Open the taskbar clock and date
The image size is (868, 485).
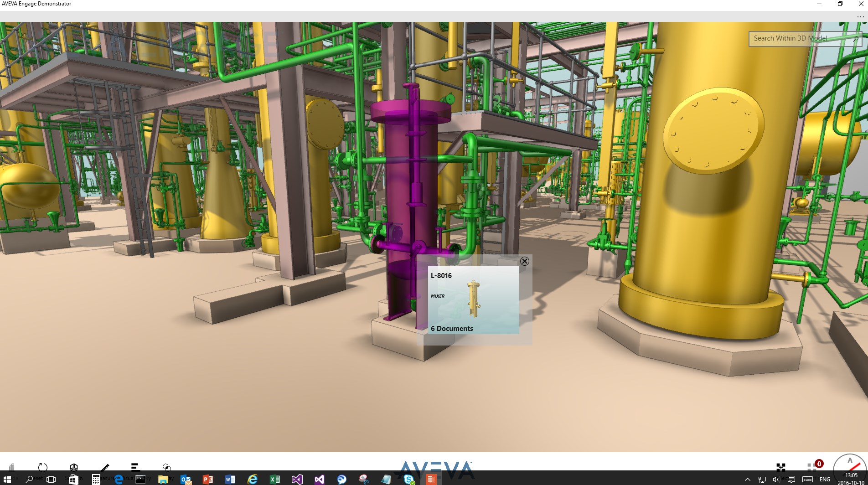(851, 479)
